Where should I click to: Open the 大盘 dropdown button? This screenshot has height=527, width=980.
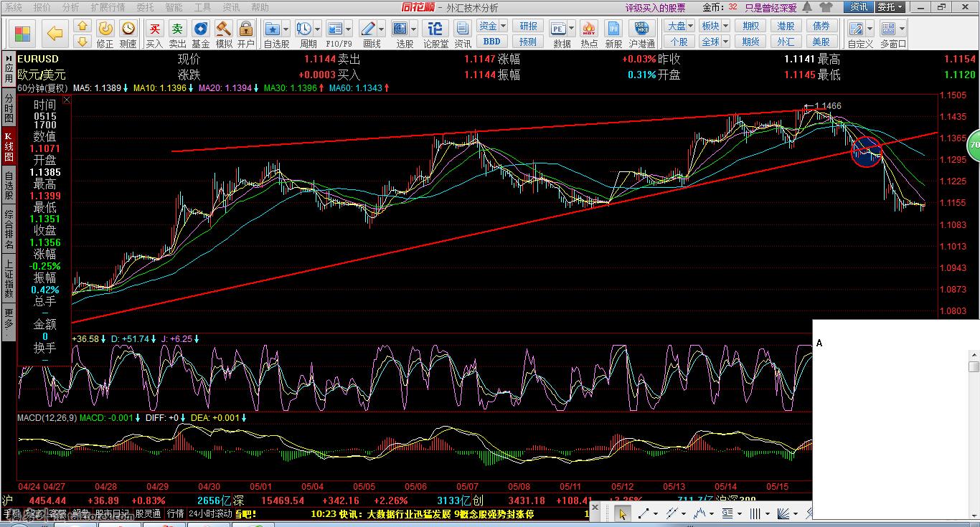click(x=679, y=26)
